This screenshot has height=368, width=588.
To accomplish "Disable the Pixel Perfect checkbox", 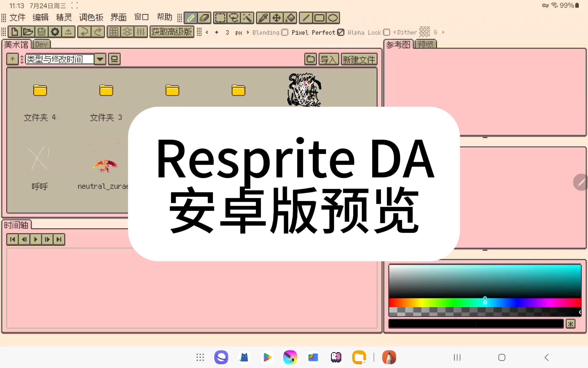I will [341, 32].
